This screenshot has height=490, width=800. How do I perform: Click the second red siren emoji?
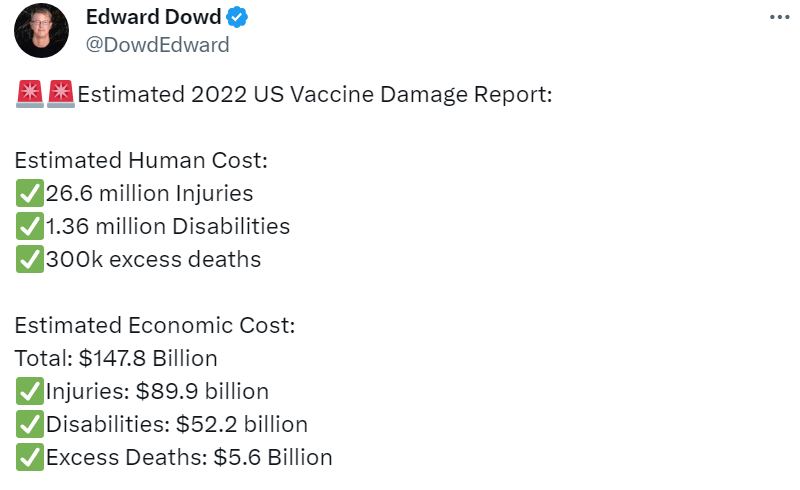point(61,95)
